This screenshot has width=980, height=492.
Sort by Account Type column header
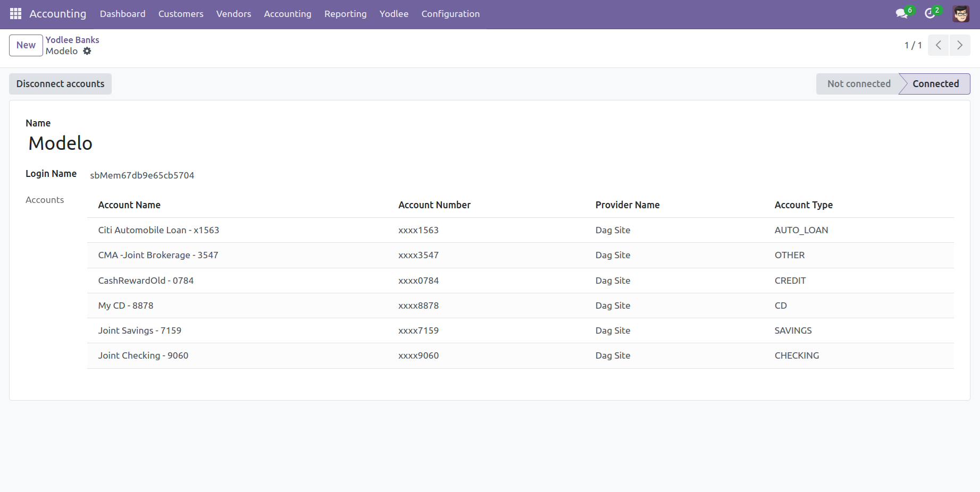pos(803,205)
